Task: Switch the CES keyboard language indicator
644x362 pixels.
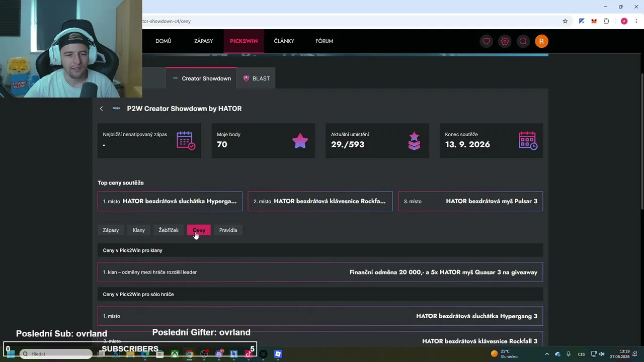Action: point(582,354)
